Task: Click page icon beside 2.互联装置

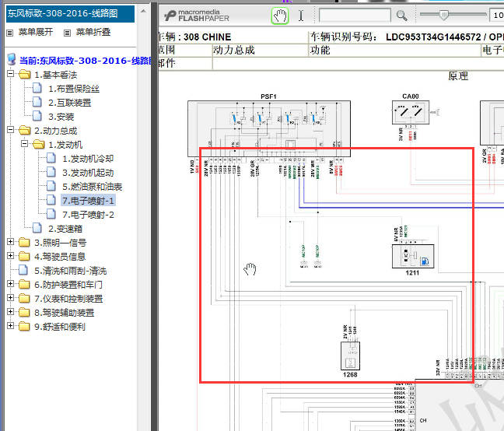Action: coord(37,102)
